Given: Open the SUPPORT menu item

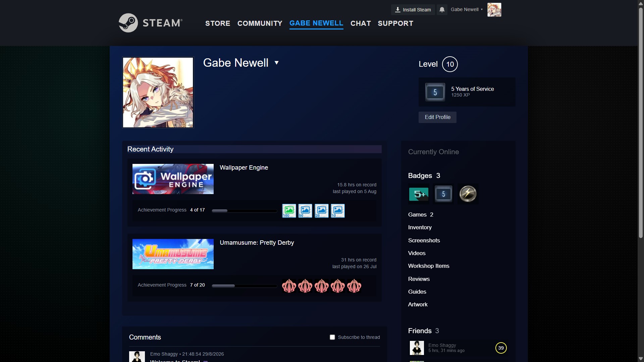Looking at the screenshot, I should (x=395, y=23).
